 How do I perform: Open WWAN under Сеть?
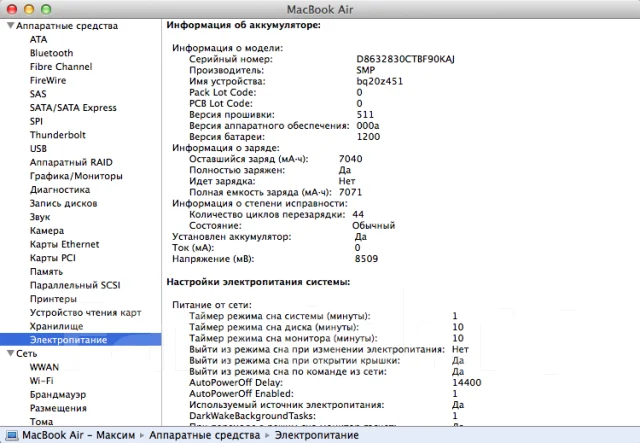pyautogui.click(x=44, y=367)
